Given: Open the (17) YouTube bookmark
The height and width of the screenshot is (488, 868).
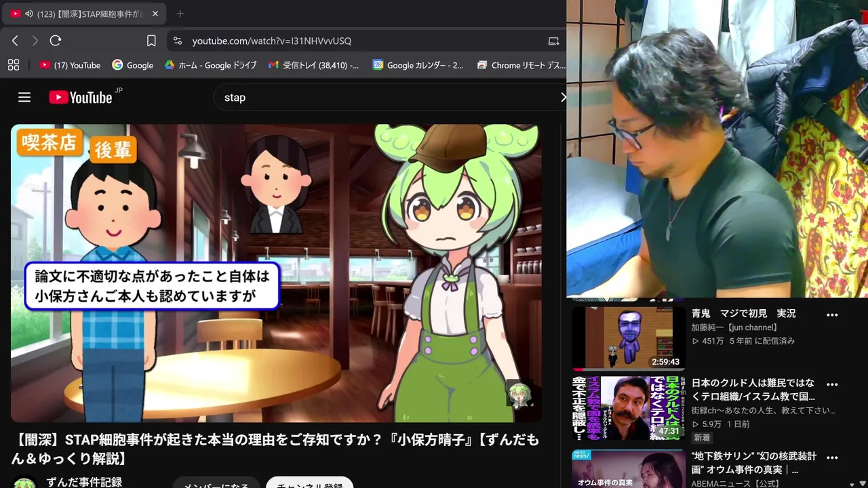Looking at the screenshot, I should point(70,65).
